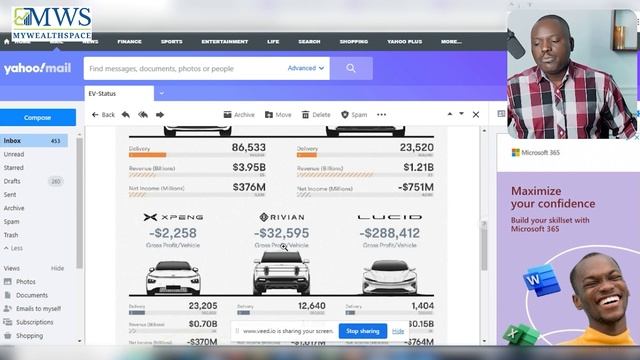Collapse folder list with Less
Image resolution: width=640 pixels, height=360 pixels.
coord(13,248)
